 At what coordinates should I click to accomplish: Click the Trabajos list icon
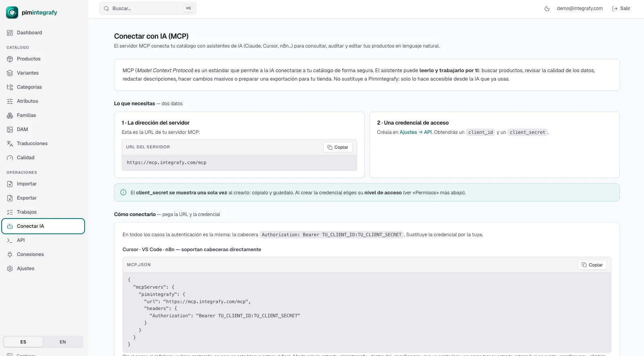click(10, 212)
